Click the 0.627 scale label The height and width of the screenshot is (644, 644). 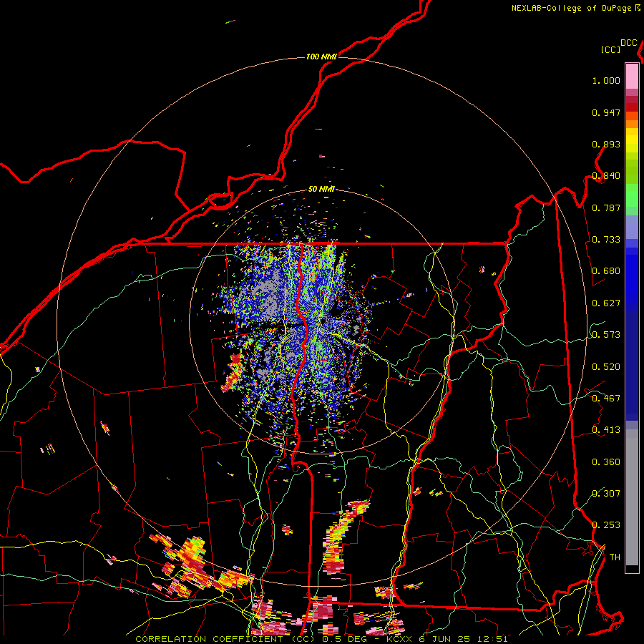(606, 303)
